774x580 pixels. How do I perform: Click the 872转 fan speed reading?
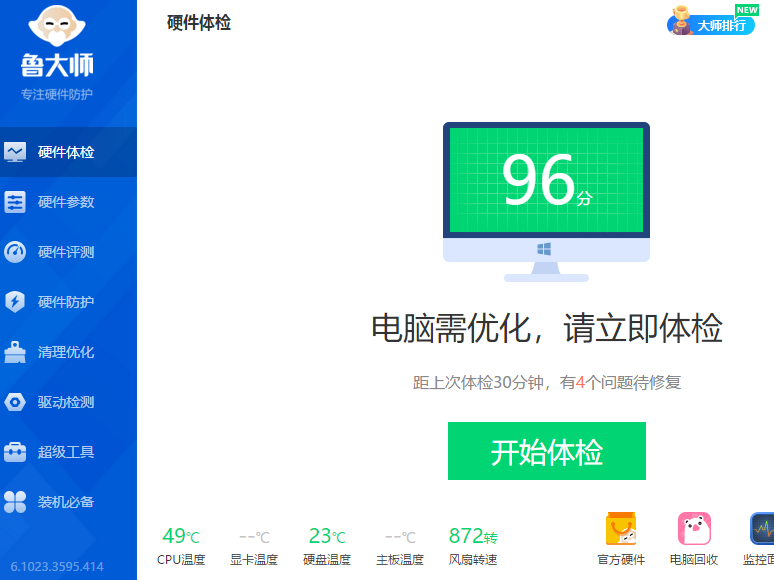473,536
